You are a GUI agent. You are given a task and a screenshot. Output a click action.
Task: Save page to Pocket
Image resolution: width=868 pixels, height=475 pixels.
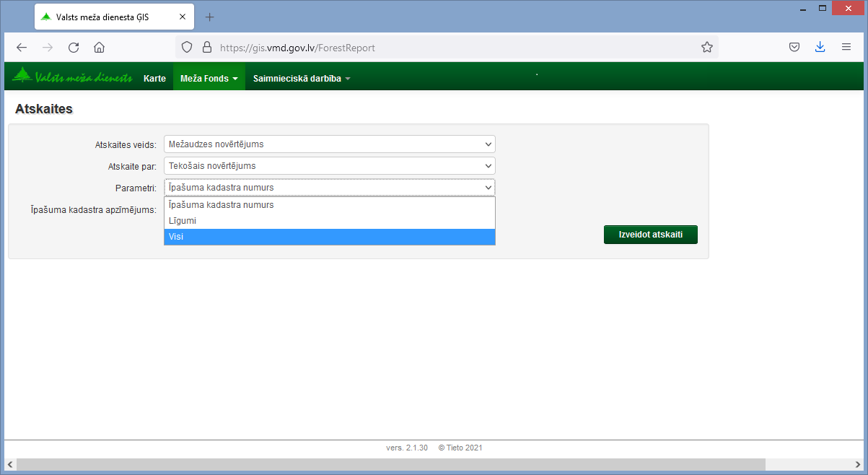tap(794, 47)
